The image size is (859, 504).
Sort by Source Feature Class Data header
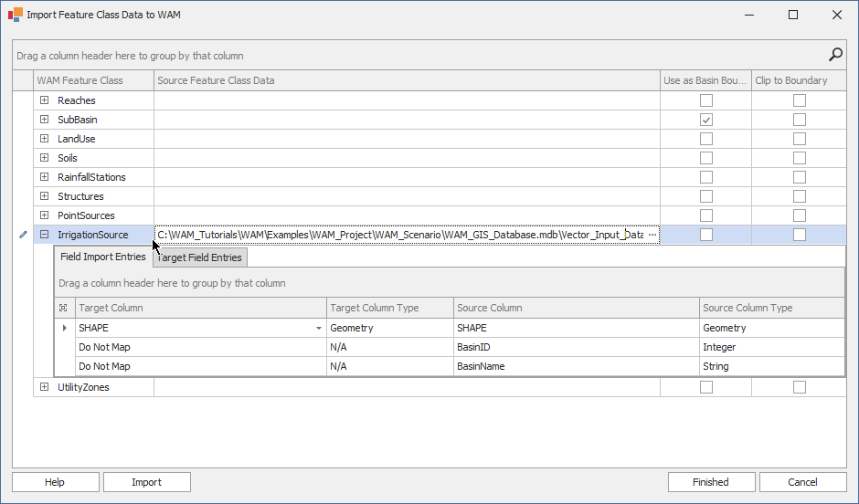[x=407, y=80]
